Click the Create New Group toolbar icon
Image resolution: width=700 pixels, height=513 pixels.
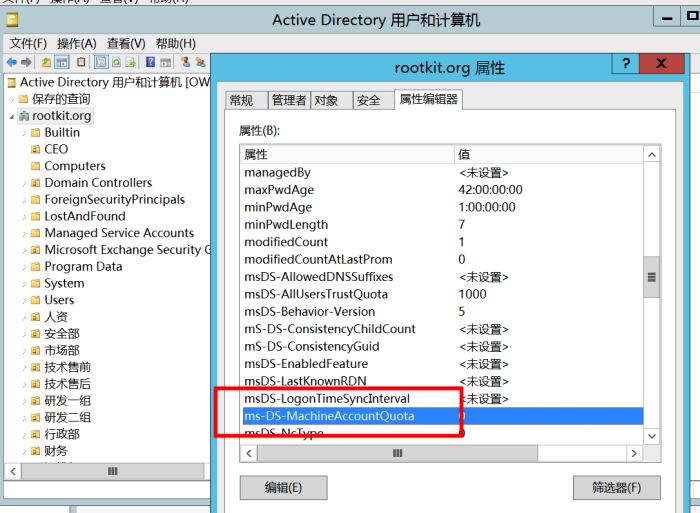pos(200,62)
